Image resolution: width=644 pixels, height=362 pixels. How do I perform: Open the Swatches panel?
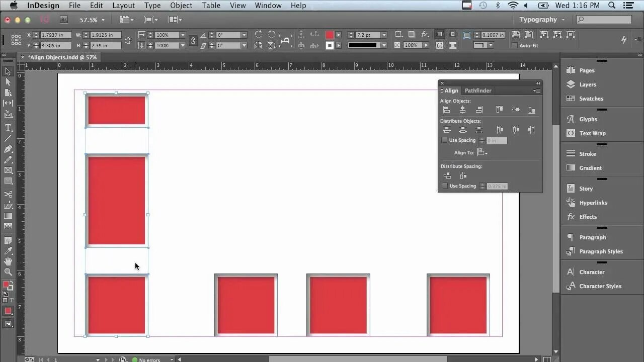tap(591, 99)
